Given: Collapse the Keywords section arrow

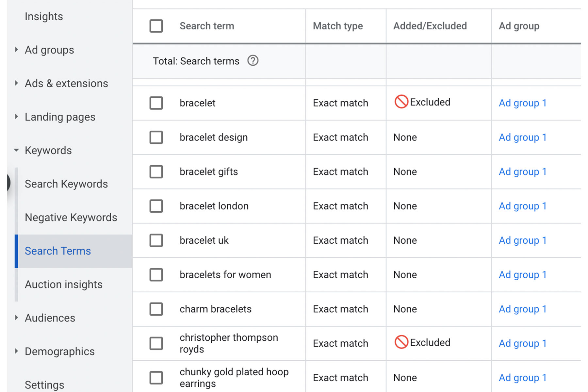Looking at the screenshot, I should click(x=16, y=150).
